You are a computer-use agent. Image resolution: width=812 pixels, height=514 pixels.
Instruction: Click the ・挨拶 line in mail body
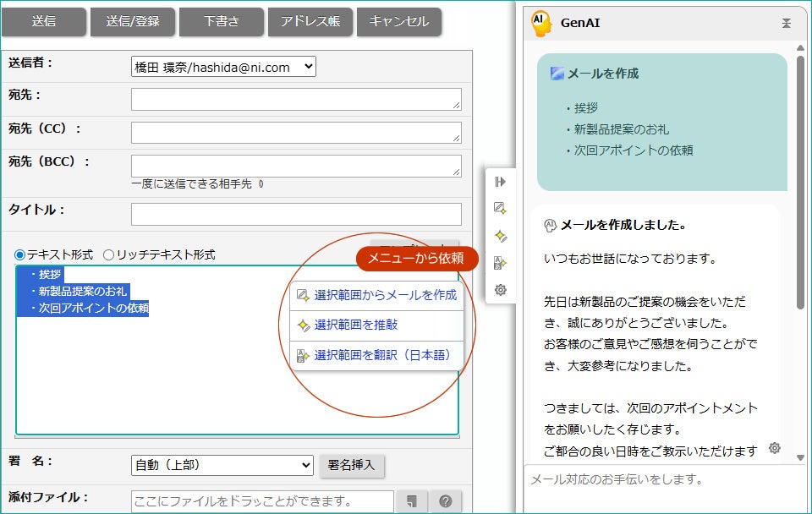pyautogui.click(x=46, y=275)
